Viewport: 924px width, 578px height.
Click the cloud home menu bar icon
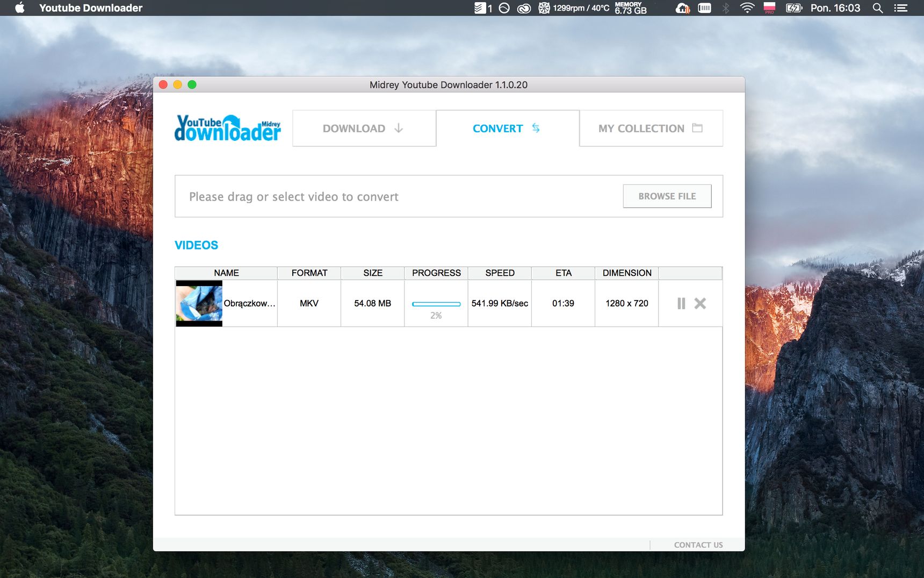click(683, 8)
